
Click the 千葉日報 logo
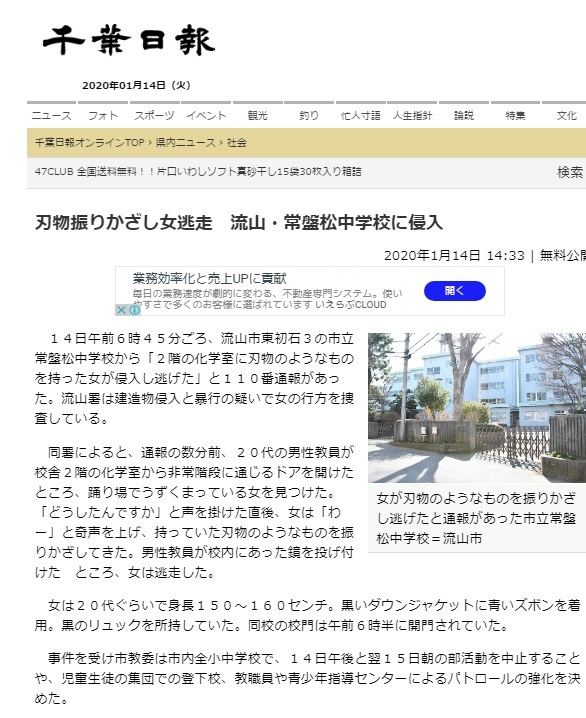(129, 41)
